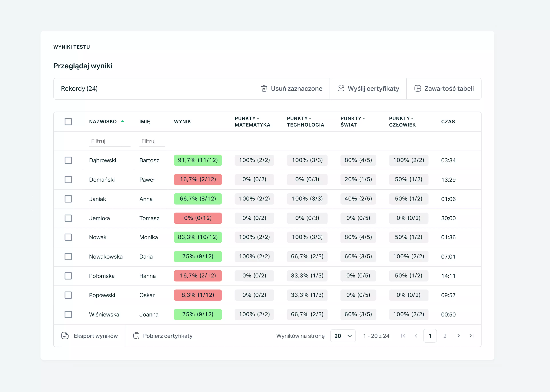
Task: Click Połomska's 33,3% (1/3) Technologia score
Action: [x=307, y=276]
